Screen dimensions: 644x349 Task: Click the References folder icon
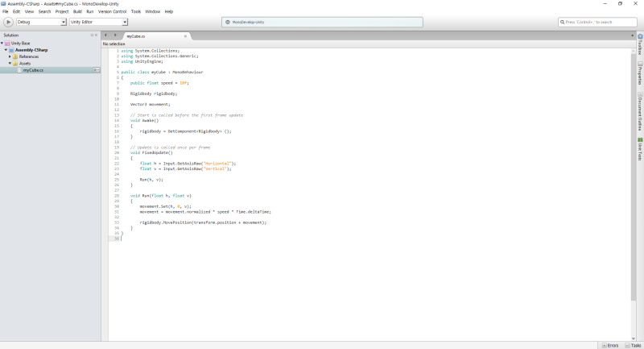pos(15,56)
